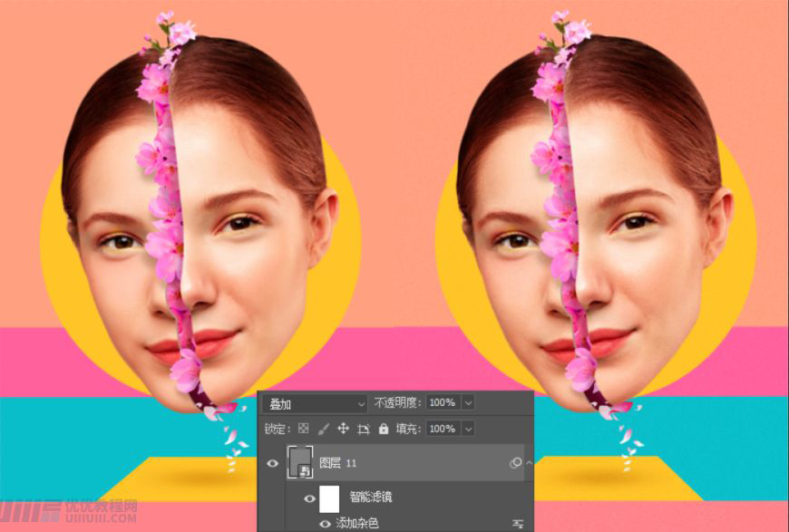
Task: Click the opacity value showing 100%
Action: (440, 402)
